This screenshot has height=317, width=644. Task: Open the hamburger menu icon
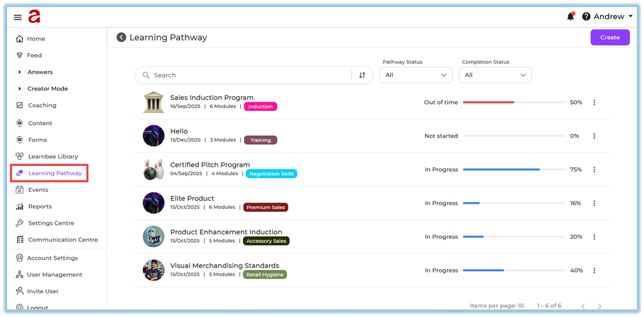click(x=17, y=17)
